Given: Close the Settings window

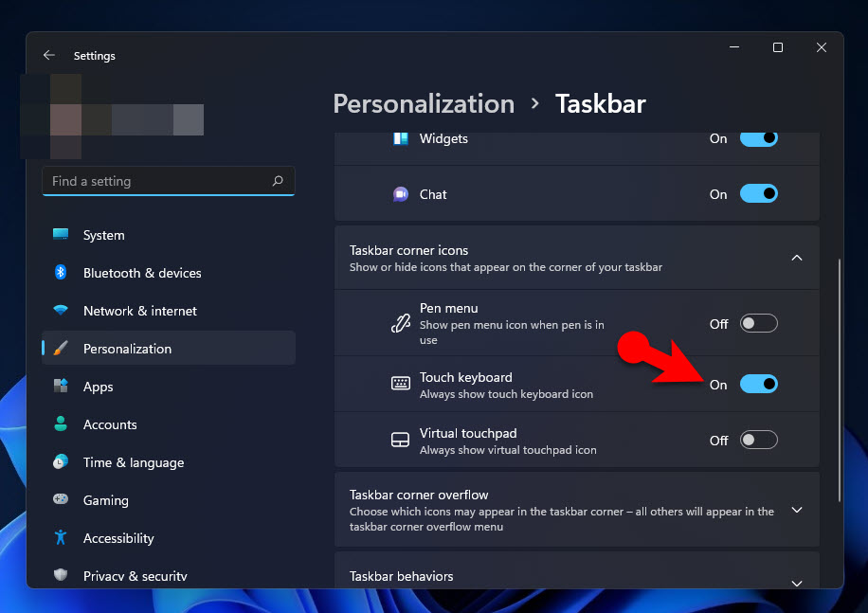Looking at the screenshot, I should pos(821,47).
